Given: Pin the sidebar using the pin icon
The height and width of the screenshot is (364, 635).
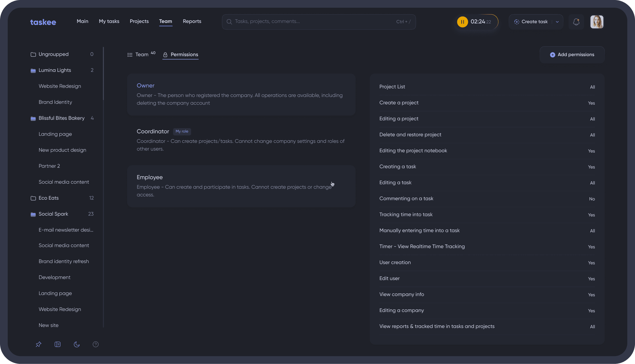Looking at the screenshot, I should [38, 344].
